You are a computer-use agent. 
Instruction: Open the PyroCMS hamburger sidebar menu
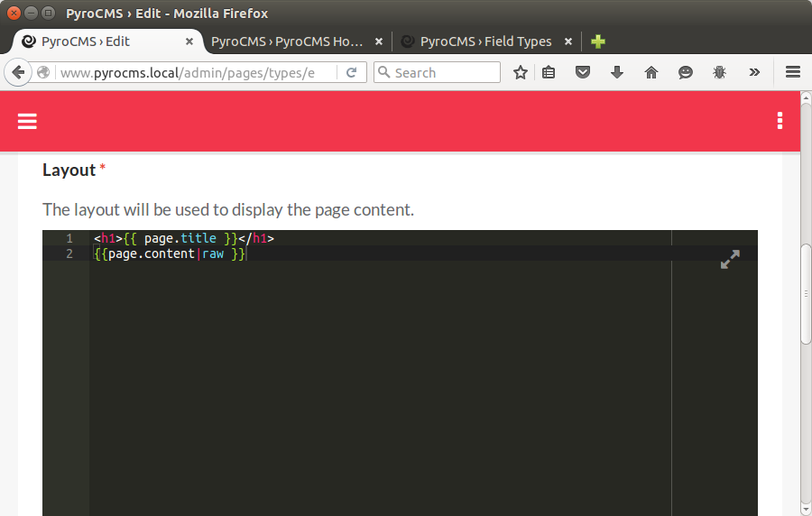pos(27,121)
